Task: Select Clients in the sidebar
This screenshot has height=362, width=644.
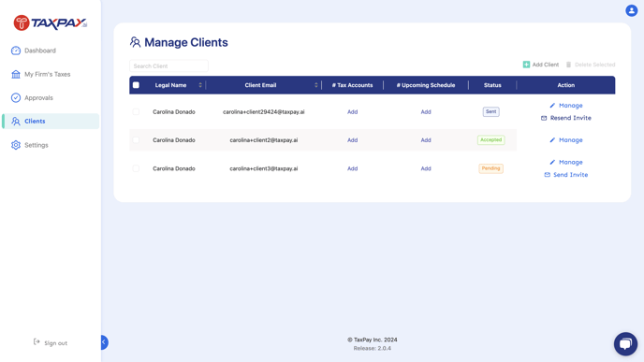Action: [x=51, y=121]
